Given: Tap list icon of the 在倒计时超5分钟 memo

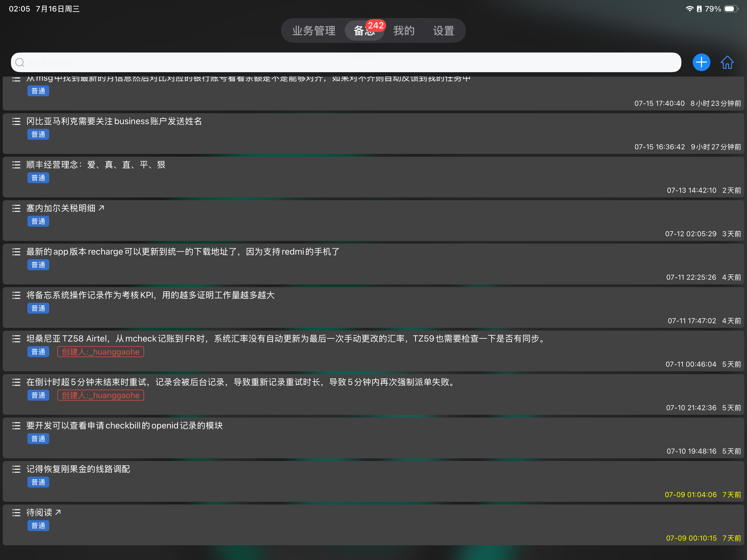Looking at the screenshot, I should point(16,382).
